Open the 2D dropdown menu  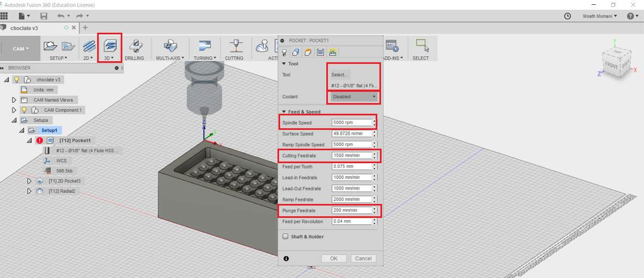89,58
